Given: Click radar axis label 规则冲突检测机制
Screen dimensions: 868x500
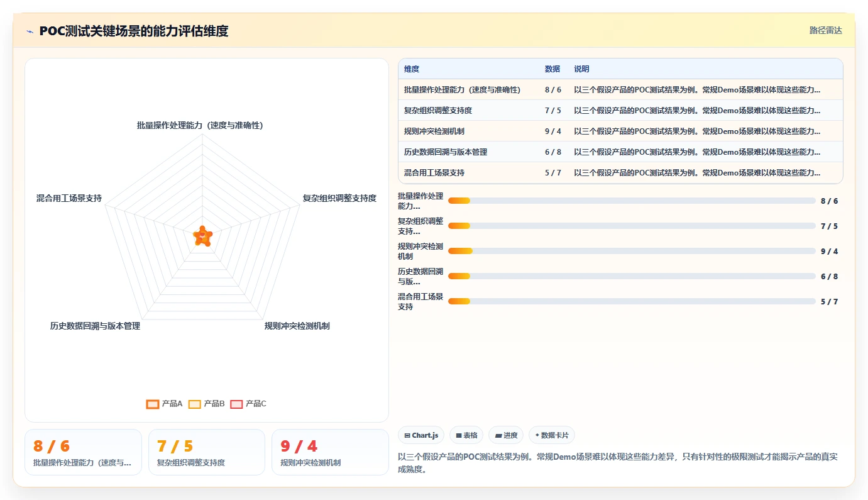Looking at the screenshot, I should 297,326.
